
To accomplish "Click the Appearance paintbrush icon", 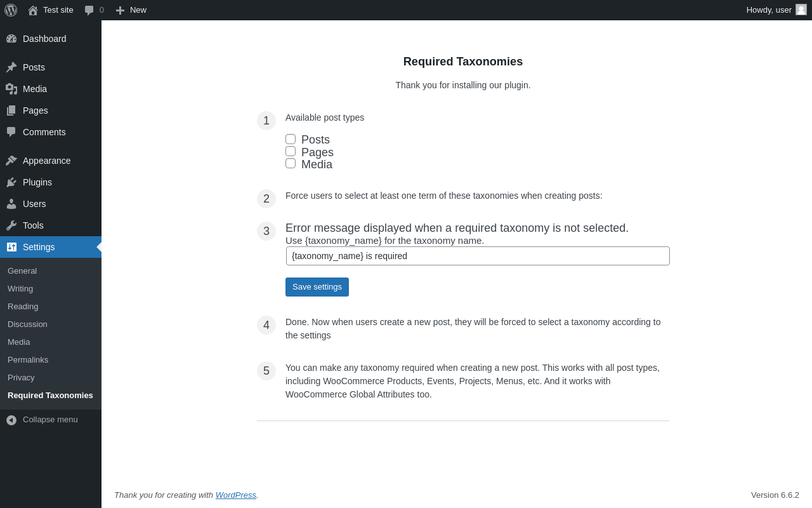I will pyautogui.click(x=11, y=161).
